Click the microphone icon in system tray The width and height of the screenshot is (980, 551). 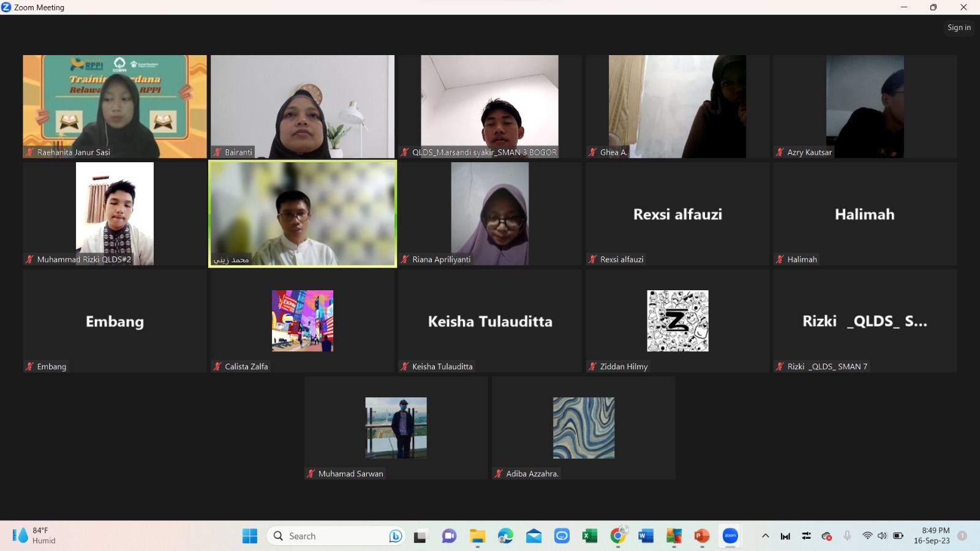(847, 536)
